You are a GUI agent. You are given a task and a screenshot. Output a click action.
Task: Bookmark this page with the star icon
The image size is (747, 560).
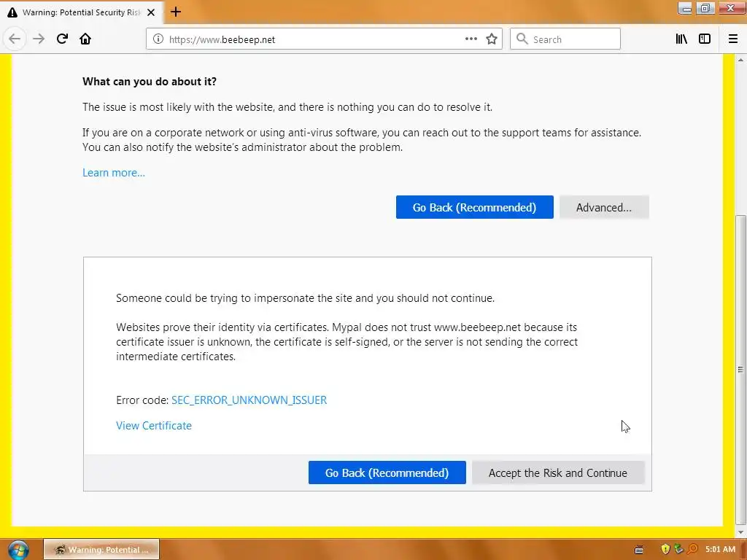point(492,39)
